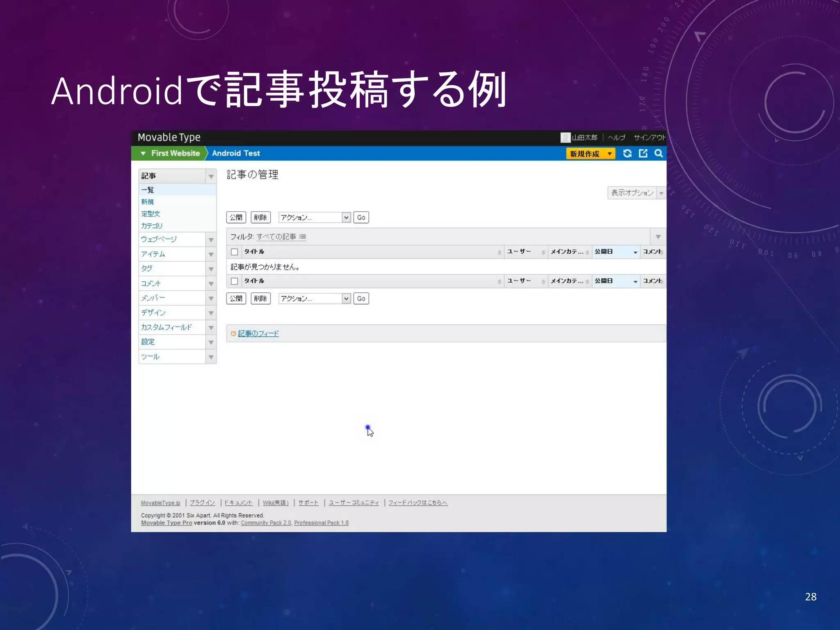Click the すべての記事 filter link
This screenshot has height=630, width=840.
pyautogui.click(x=276, y=237)
